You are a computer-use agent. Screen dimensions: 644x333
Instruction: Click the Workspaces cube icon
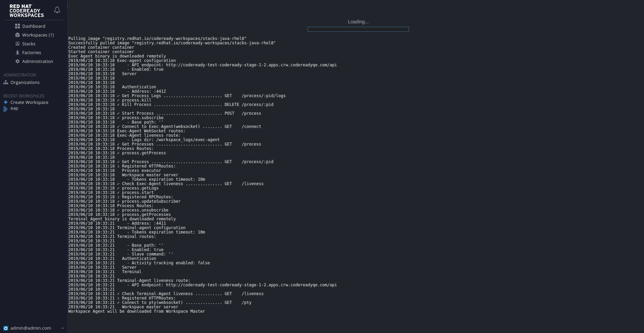pyautogui.click(x=18, y=35)
